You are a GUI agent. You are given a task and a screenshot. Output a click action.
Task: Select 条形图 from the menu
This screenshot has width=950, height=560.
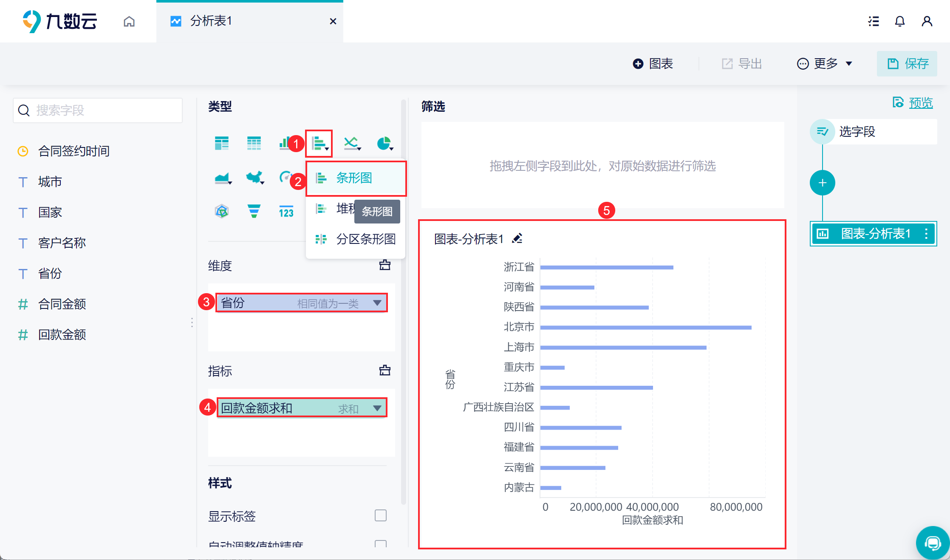(356, 178)
